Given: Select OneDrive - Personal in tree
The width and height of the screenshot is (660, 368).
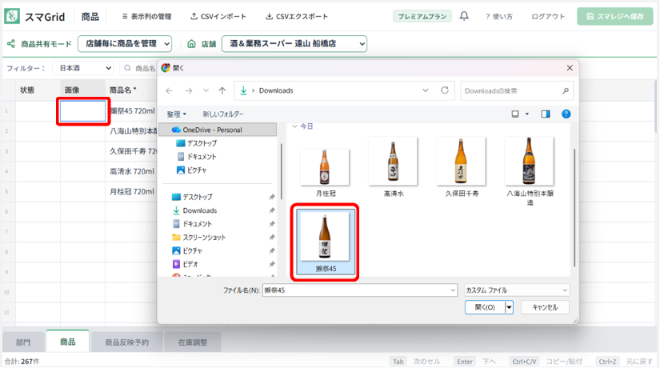Looking at the screenshot, I should tap(218, 130).
